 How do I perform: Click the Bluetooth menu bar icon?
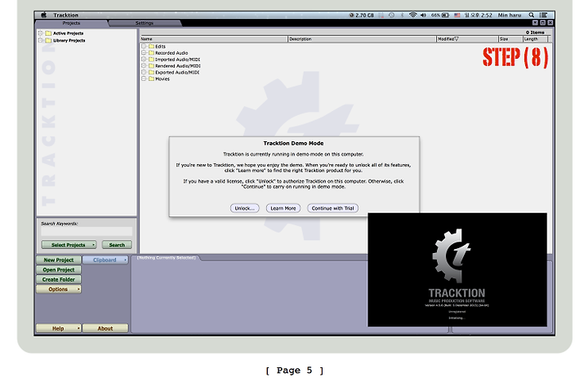[x=402, y=15]
